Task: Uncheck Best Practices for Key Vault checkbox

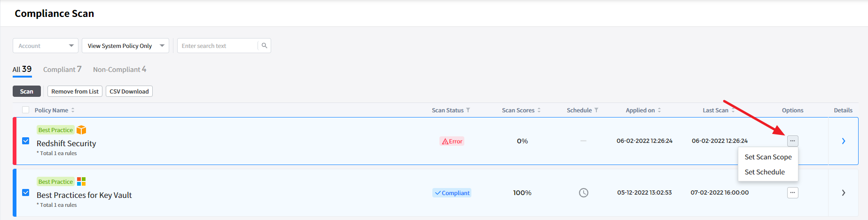Action: pyautogui.click(x=26, y=193)
